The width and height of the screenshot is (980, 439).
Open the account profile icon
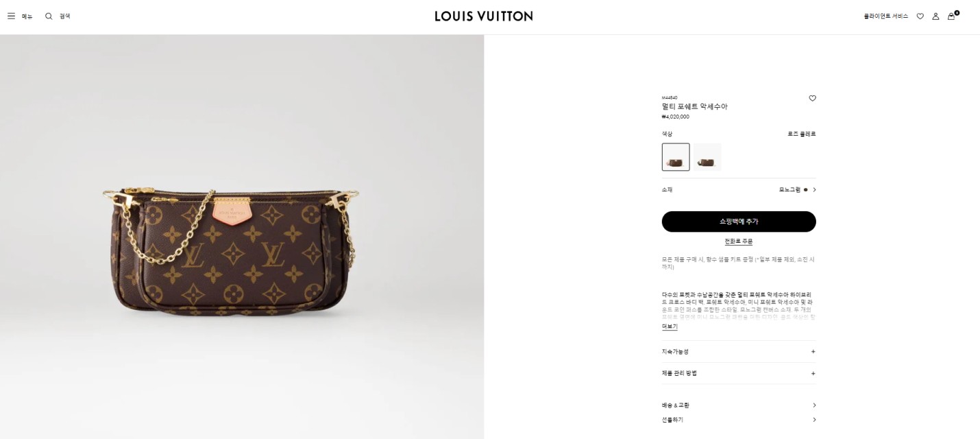(x=935, y=16)
